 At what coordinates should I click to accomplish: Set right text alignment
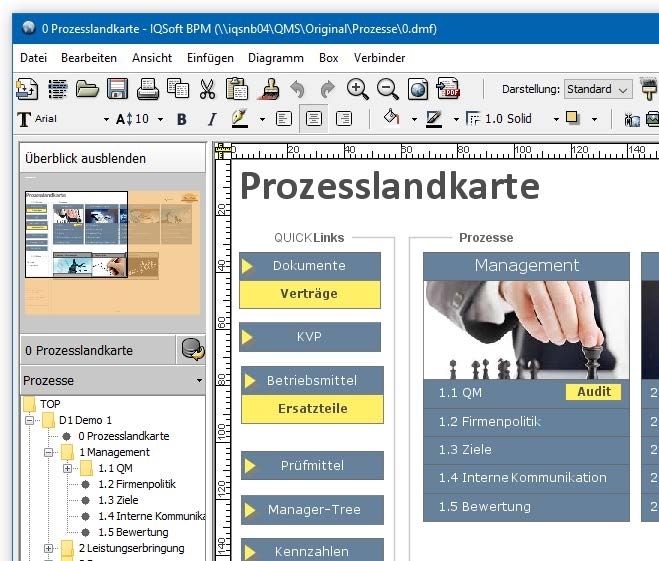[344, 119]
